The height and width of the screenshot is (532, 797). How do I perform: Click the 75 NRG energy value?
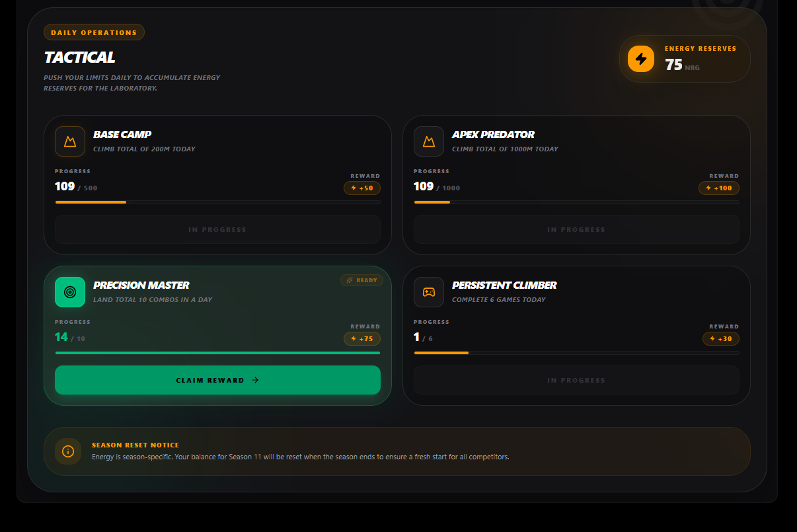click(x=682, y=65)
